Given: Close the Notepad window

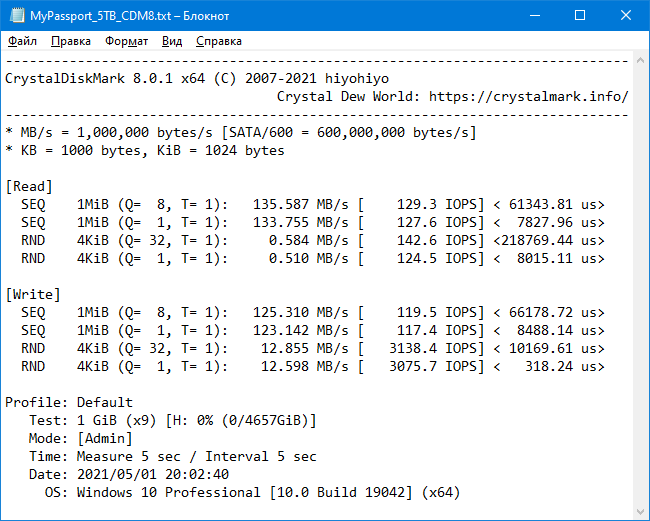Looking at the screenshot, I should click(x=626, y=15).
